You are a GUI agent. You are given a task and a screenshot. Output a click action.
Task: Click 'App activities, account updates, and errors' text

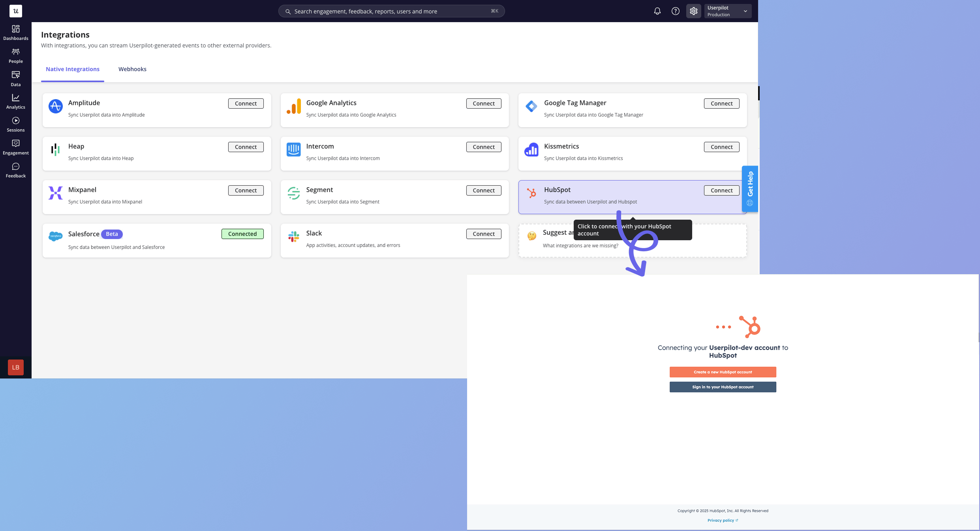[353, 245]
